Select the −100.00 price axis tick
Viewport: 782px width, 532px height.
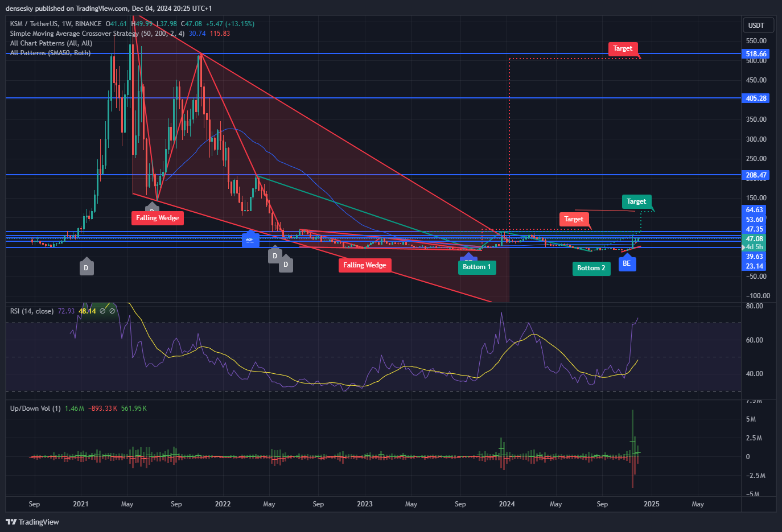point(758,296)
